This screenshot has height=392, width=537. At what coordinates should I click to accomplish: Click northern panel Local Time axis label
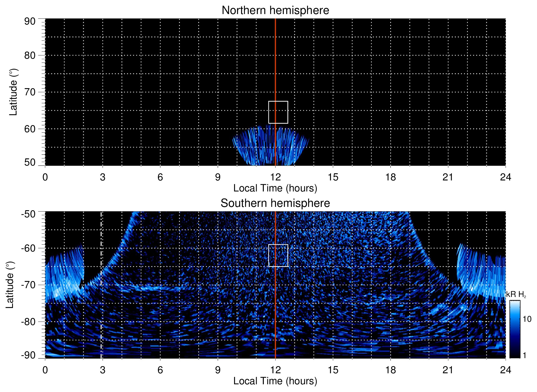(275, 188)
